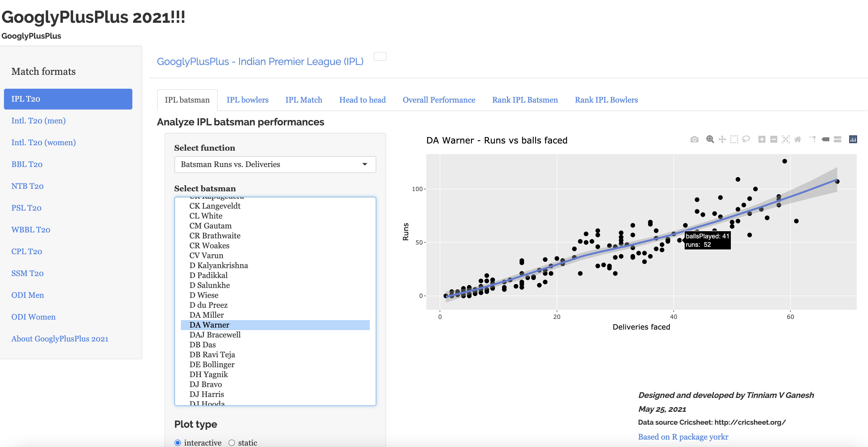Reset axes with the home icon

[798, 140]
